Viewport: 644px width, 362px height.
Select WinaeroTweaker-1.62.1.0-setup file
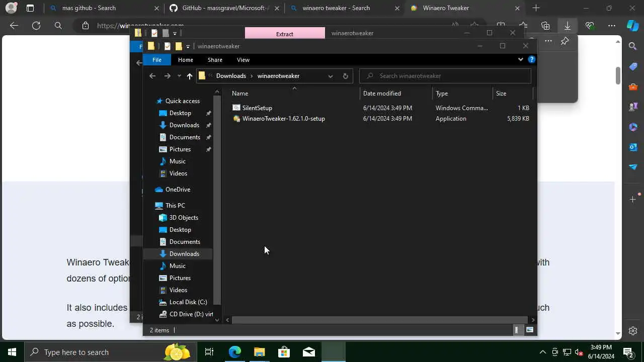[x=283, y=119]
